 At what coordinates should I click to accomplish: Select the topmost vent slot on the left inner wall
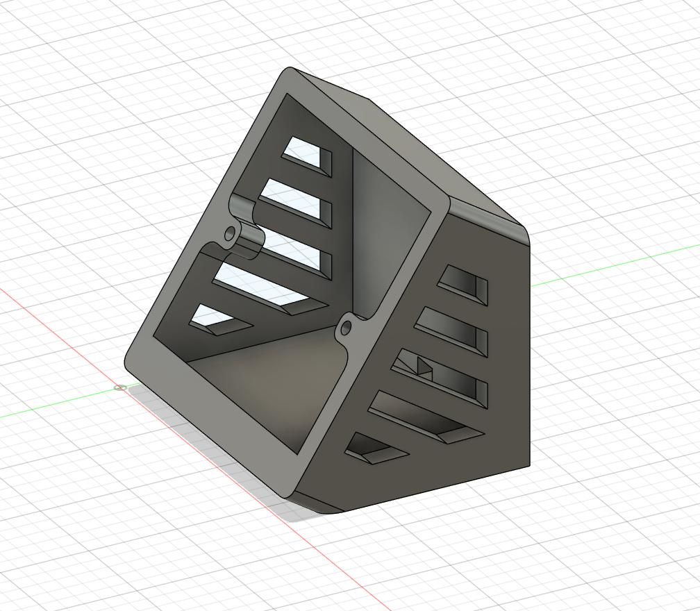pyautogui.click(x=307, y=156)
